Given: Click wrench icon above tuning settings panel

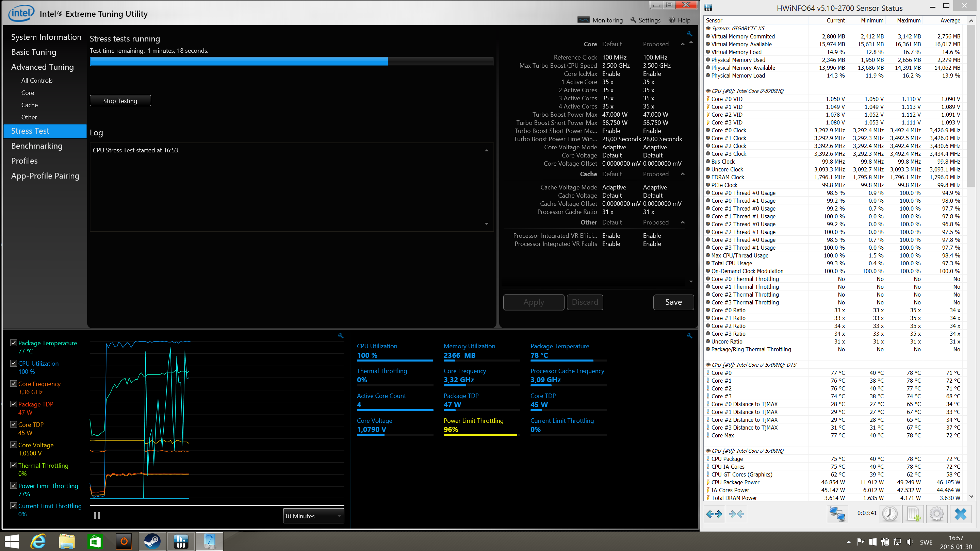Looking at the screenshot, I should [689, 33].
